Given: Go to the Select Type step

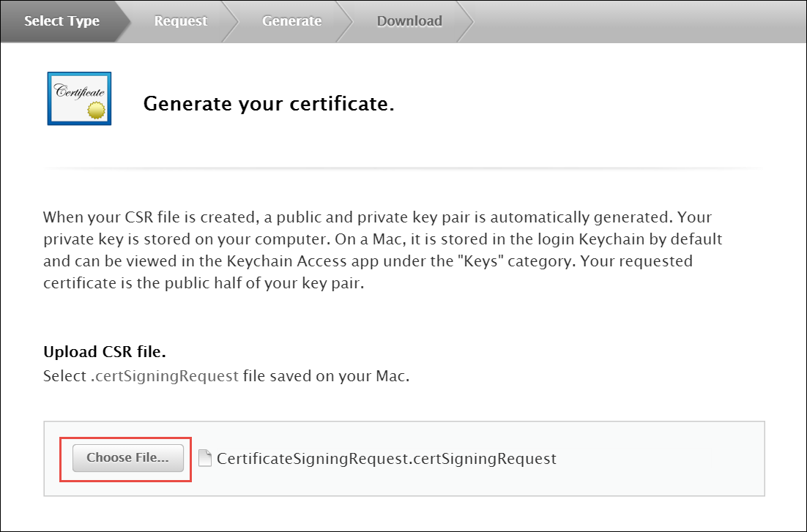Looking at the screenshot, I should coord(62,21).
